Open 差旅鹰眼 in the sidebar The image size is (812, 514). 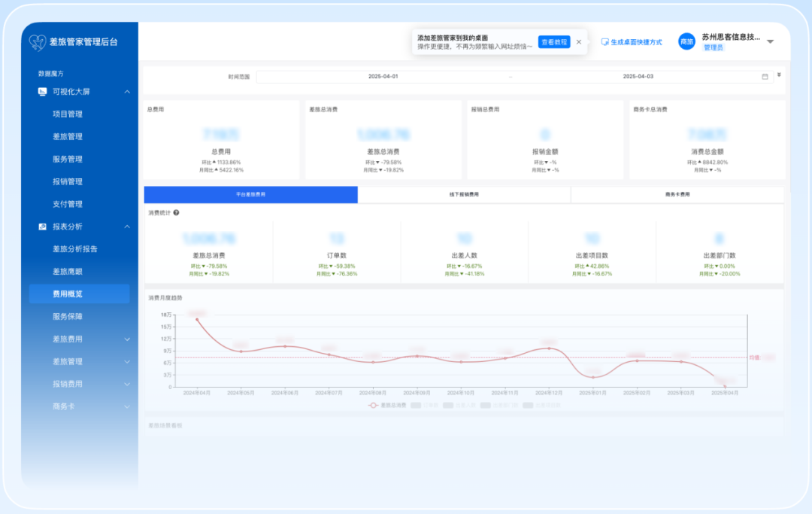(68, 272)
